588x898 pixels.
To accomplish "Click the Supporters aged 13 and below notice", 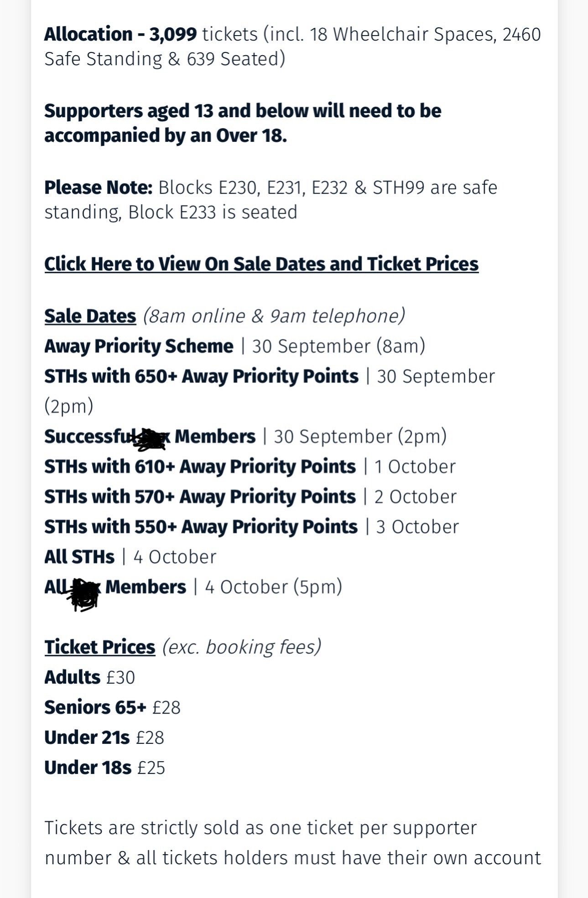I will pos(243,123).
